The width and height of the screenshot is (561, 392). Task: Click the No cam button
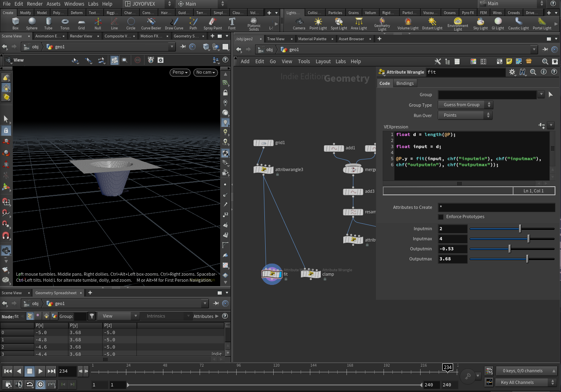(x=205, y=72)
